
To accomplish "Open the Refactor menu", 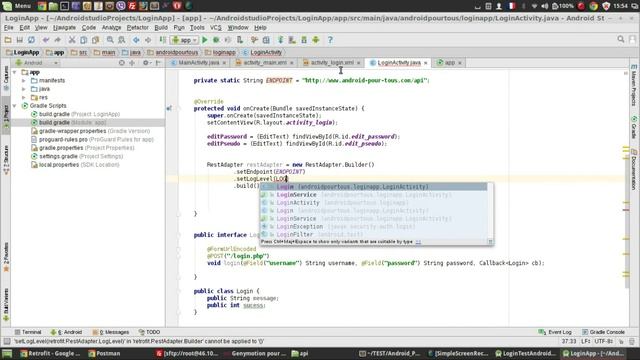I will coord(138,28).
